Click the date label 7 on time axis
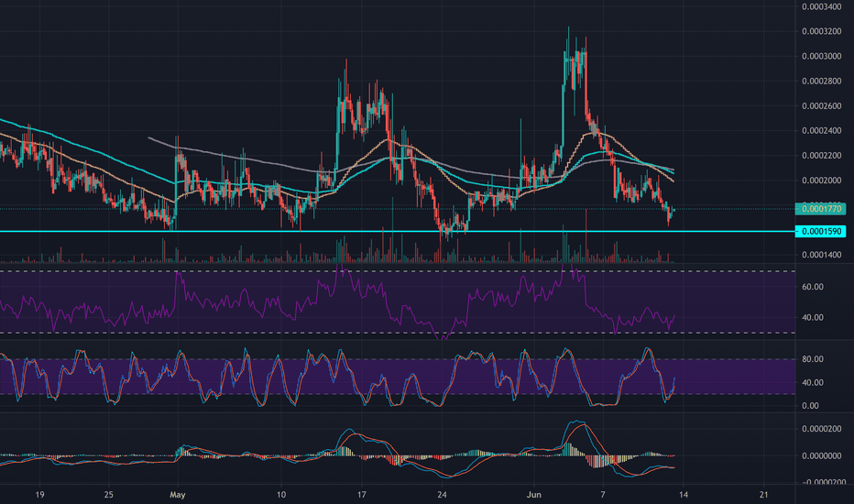Screen dimensions: 854x504 tap(603, 495)
